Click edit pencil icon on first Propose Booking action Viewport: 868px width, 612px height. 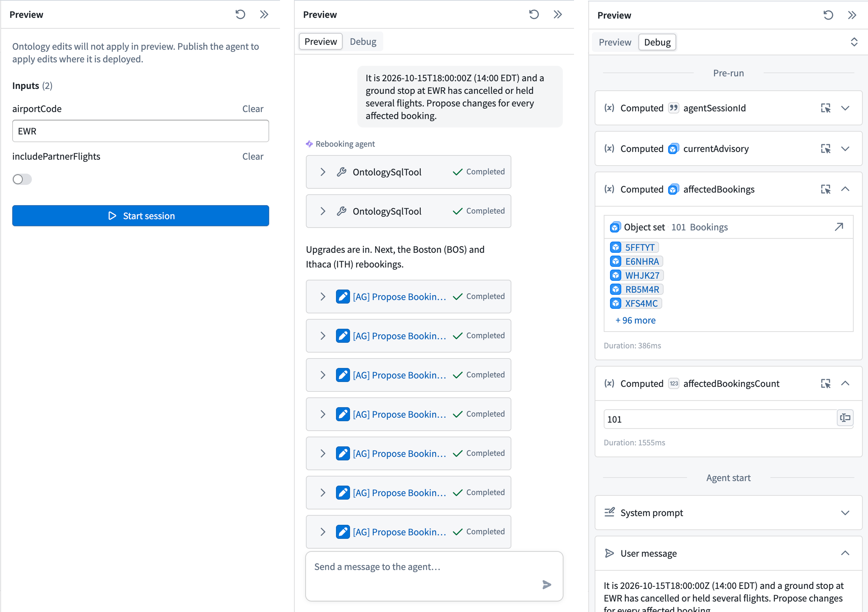(x=343, y=297)
